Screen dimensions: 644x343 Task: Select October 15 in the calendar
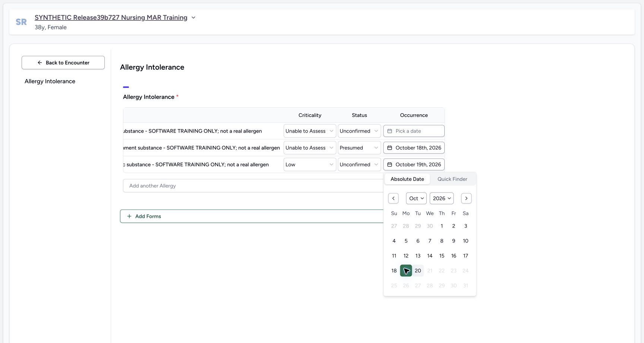[x=442, y=256]
